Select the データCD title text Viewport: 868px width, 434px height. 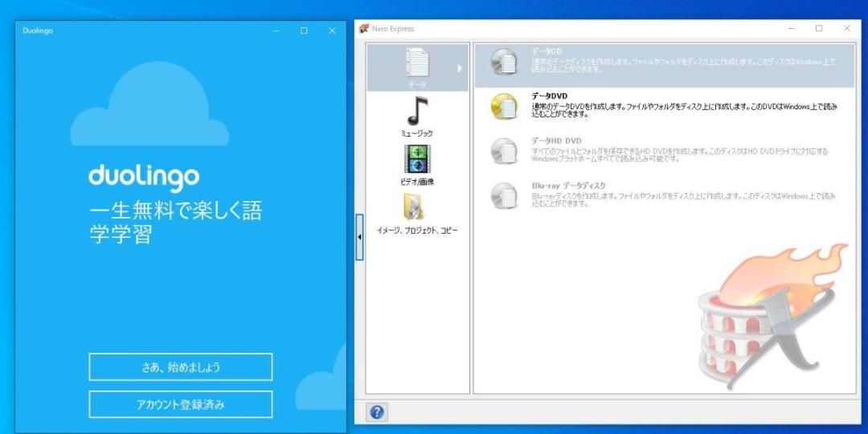[x=547, y=51]
